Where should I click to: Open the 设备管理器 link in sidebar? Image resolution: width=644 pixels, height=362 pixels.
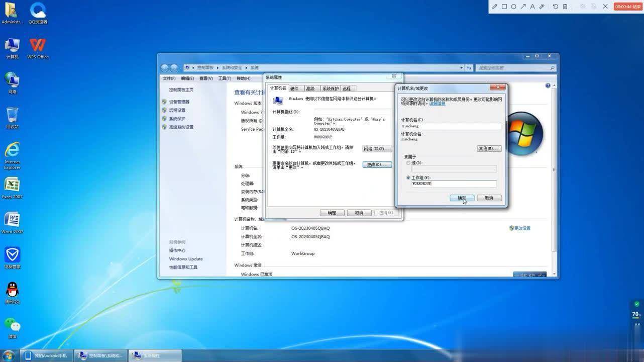179,102
